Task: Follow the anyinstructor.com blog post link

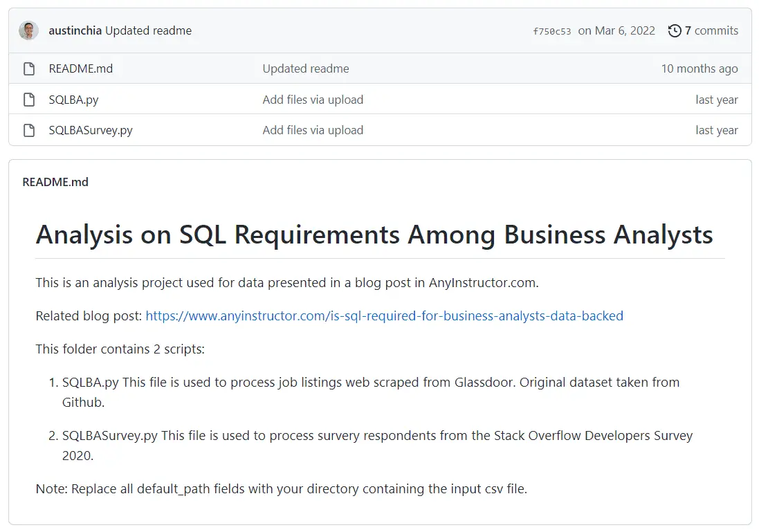Action: 384,315
